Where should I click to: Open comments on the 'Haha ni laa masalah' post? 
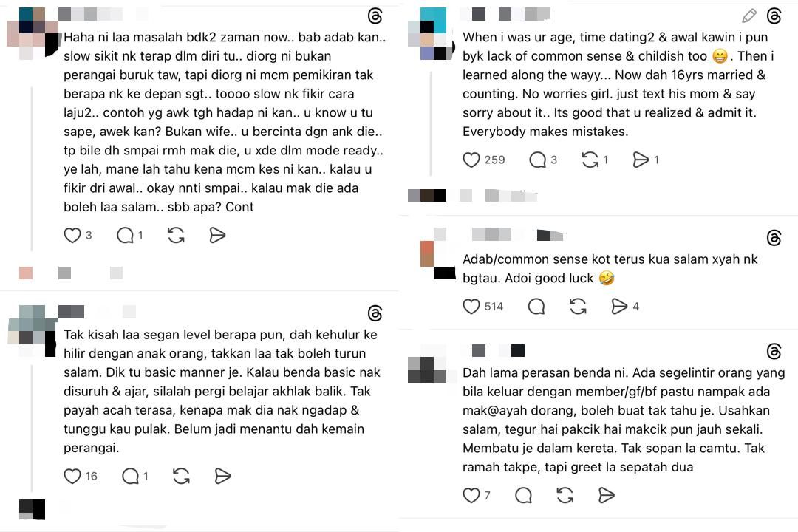point(125,235)
